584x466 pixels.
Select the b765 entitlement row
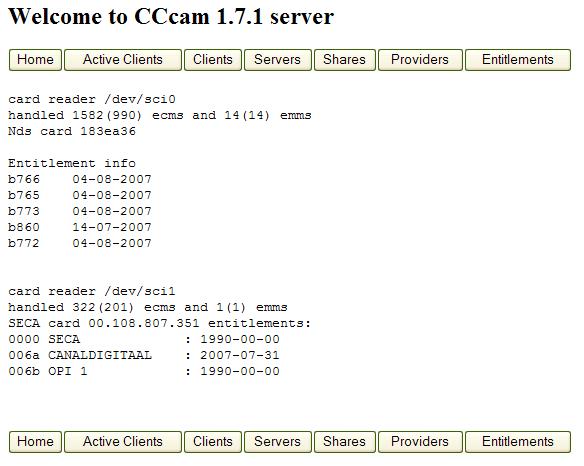[x=80, y=195]
